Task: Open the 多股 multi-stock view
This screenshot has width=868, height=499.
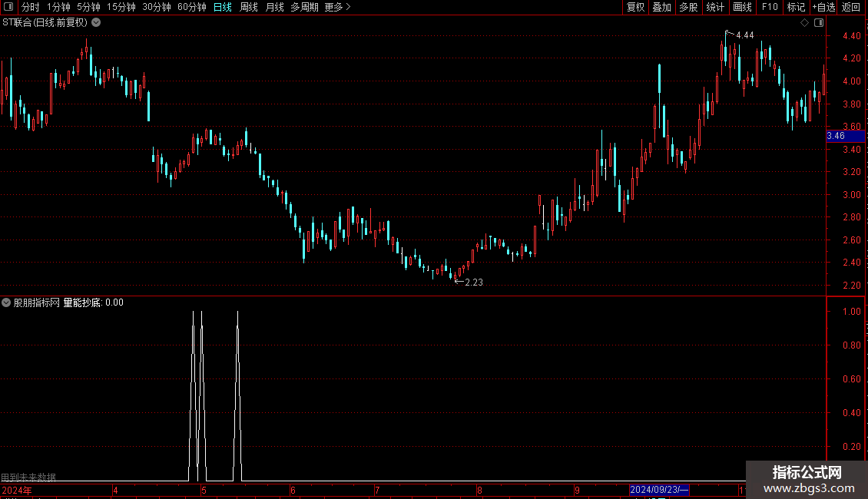Action: pyautogui.click(x=688, y=7)
